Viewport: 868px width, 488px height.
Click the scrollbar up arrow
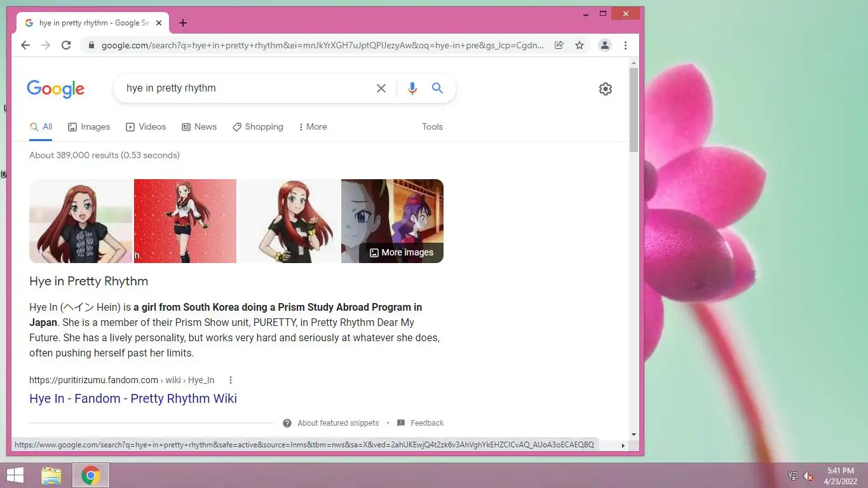point(634,62)
